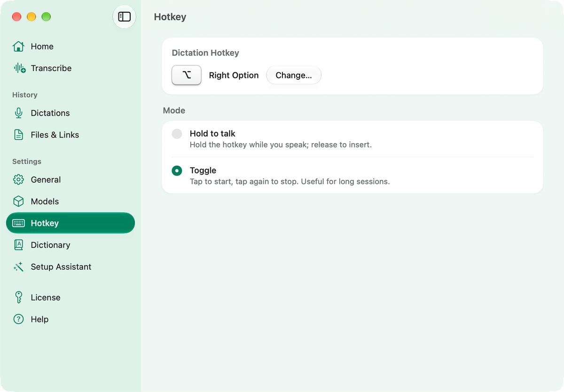Open the License label in sidebar
Screen dimensions: 564x392
[46, 298]
